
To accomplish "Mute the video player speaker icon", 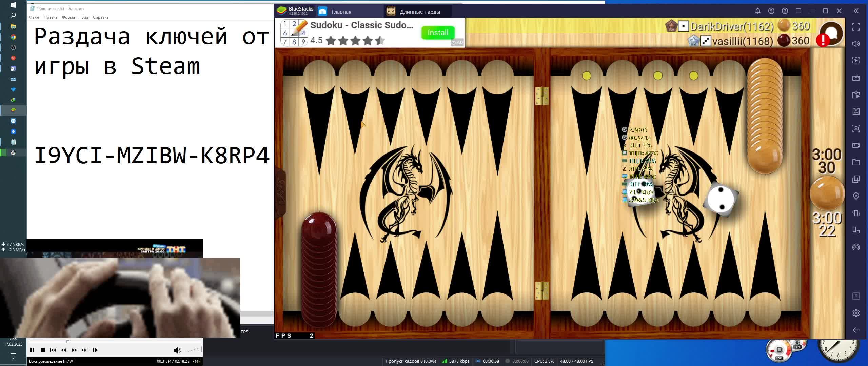I will [x=177, y=350].
